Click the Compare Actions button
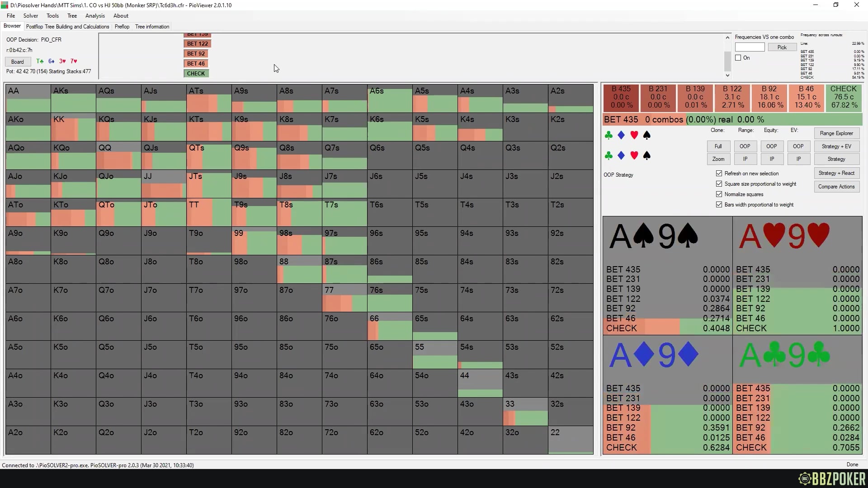Viewport: 868px width, 488px height. [x=836, y=187]
